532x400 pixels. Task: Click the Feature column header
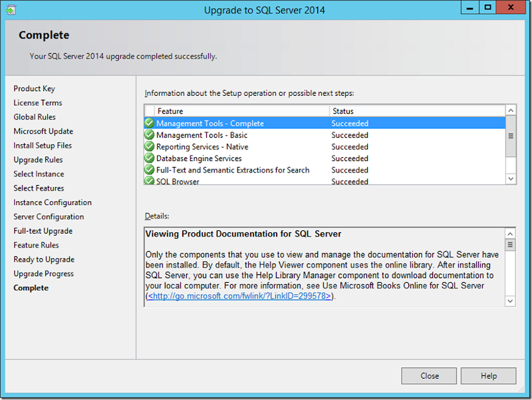pyautogui.click(x=242, y=111)
